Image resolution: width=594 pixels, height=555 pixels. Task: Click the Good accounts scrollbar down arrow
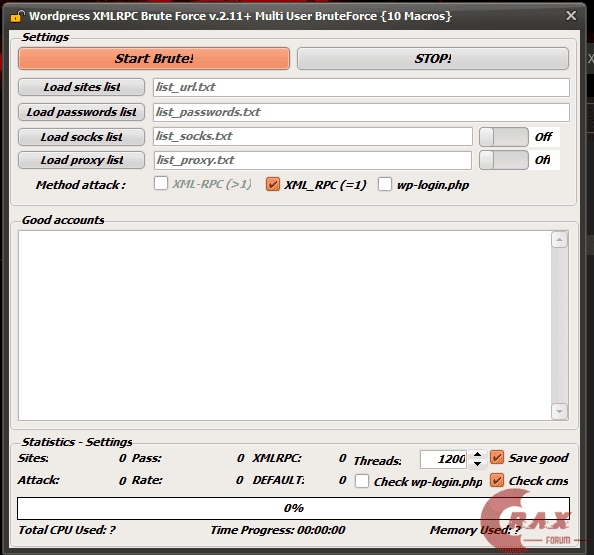(x=560, y=411)
